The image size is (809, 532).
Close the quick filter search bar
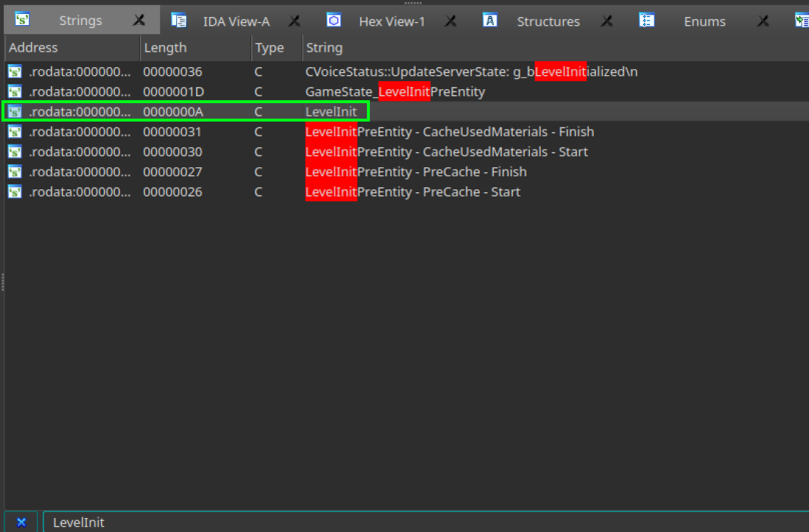tap(21, 522)
